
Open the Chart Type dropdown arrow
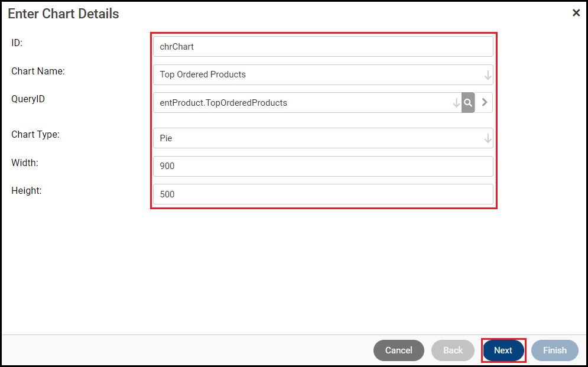488,138
